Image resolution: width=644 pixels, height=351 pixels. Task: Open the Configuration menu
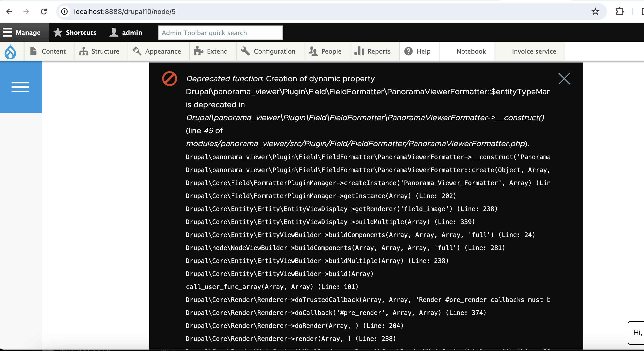pos(268,51)
